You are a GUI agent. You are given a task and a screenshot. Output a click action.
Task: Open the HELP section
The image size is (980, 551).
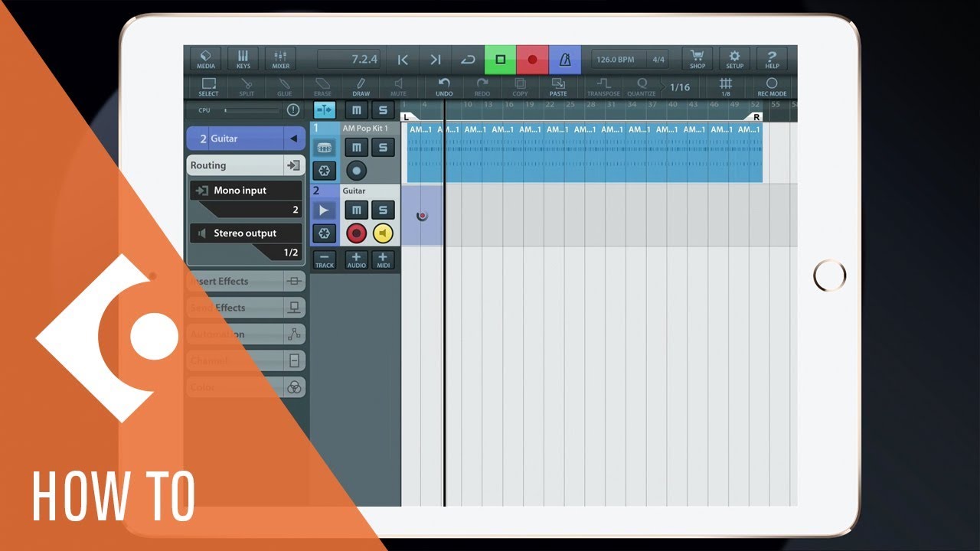click(x=772, y=60)
